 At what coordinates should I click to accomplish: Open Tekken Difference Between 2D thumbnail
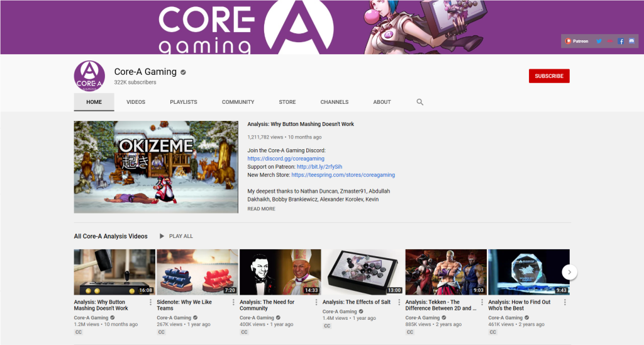point(446,272)
